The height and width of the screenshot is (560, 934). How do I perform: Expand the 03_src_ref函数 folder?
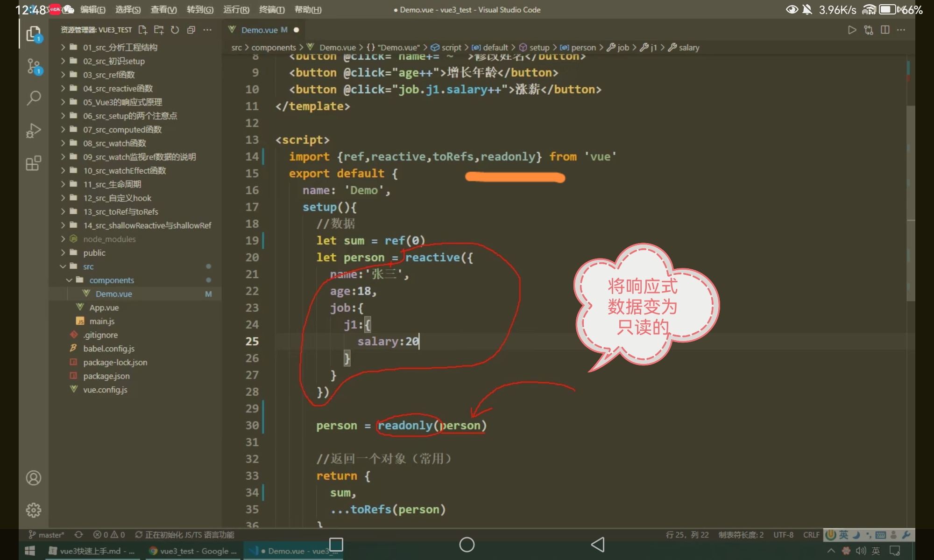tap(109, 75)
